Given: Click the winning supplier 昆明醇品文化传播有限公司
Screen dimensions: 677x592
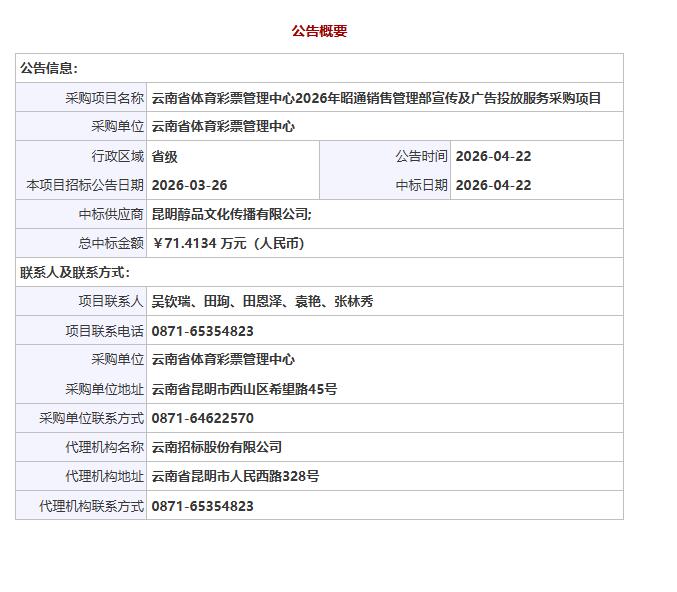Looking at the screenshot, I should click(231, 214).
